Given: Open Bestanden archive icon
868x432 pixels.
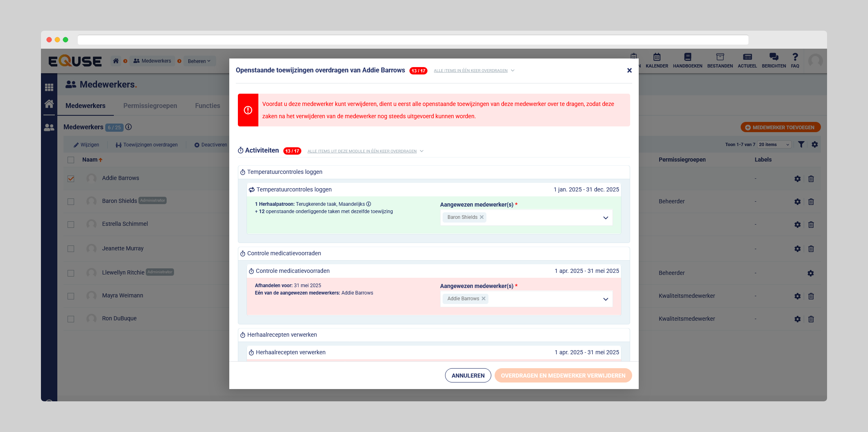Looking at the screenshot, I should [720, 57].
